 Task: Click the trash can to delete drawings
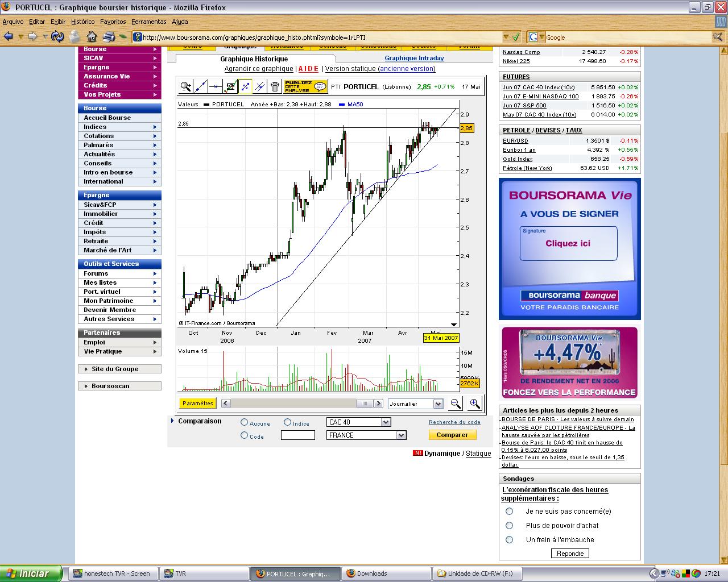(275, 86)
